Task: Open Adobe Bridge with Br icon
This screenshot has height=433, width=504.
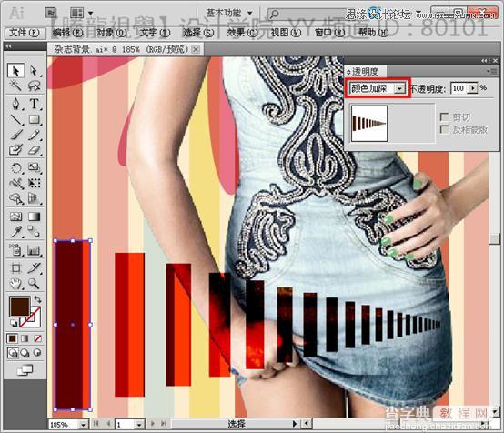Action: click(51, 13)
